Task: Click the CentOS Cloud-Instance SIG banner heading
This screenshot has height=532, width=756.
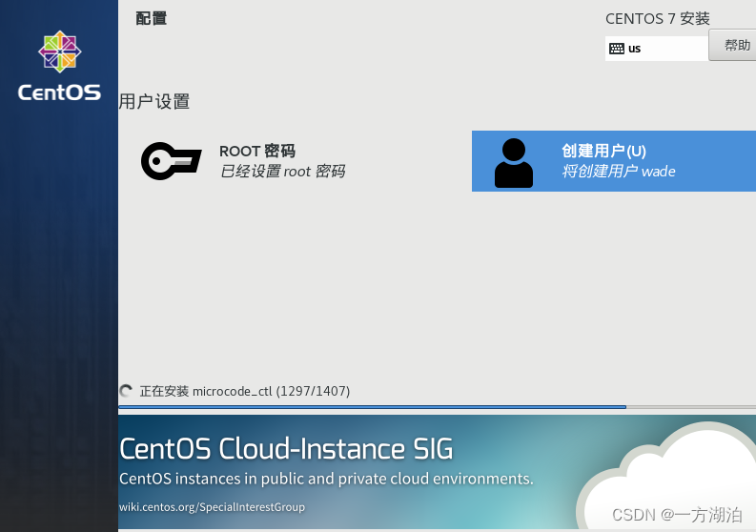Action: pos(286,448)
